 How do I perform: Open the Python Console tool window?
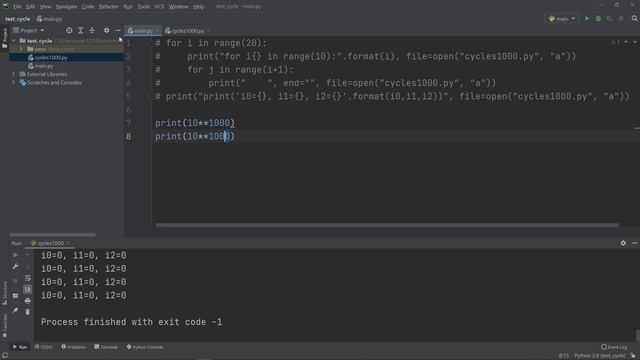point(144,347)
